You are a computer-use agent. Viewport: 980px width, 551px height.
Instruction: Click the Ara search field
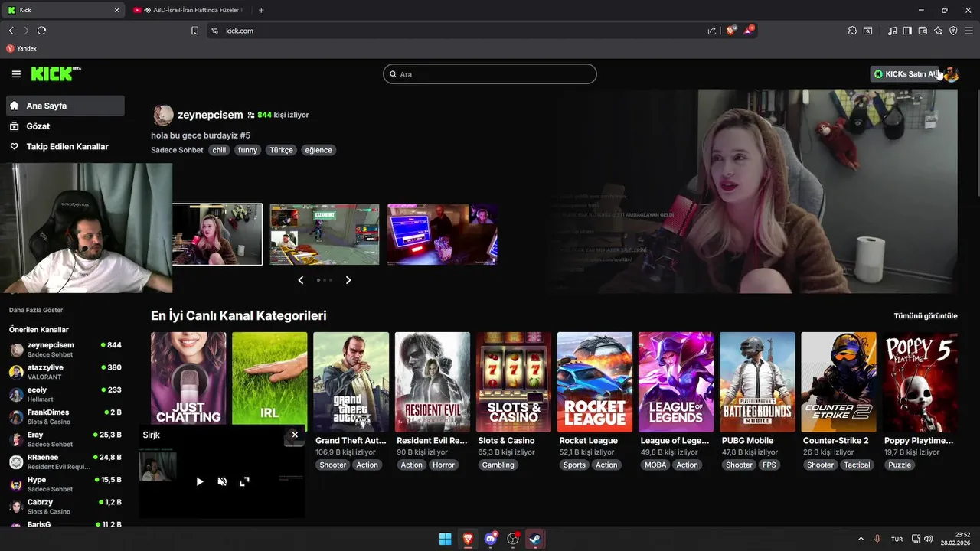click(490, 74)
